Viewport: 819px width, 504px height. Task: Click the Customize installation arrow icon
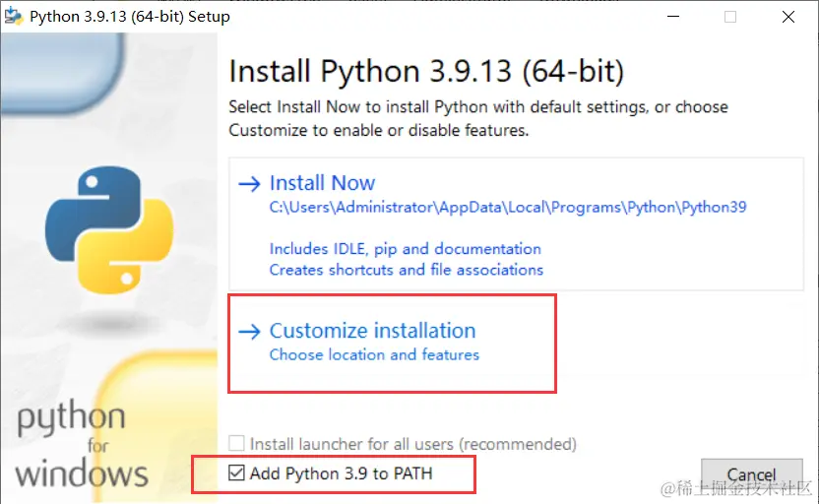tap(249, 331)
